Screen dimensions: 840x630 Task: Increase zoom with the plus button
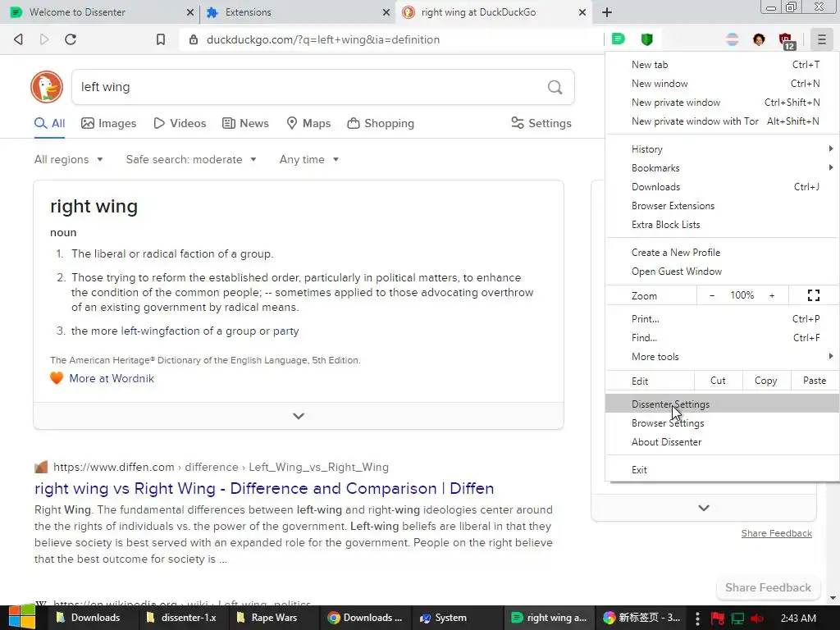click(x=772, y=295)
